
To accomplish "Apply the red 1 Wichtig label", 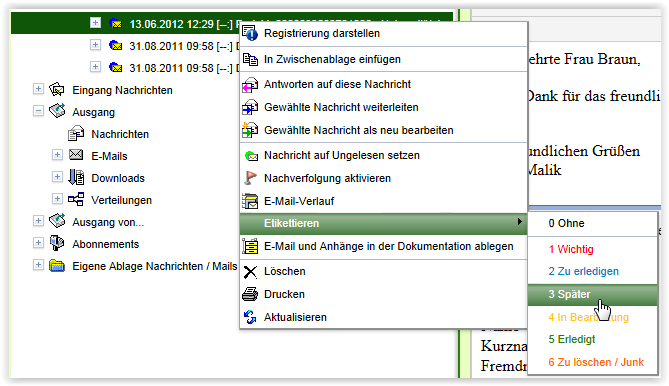I will click(592, 249).
